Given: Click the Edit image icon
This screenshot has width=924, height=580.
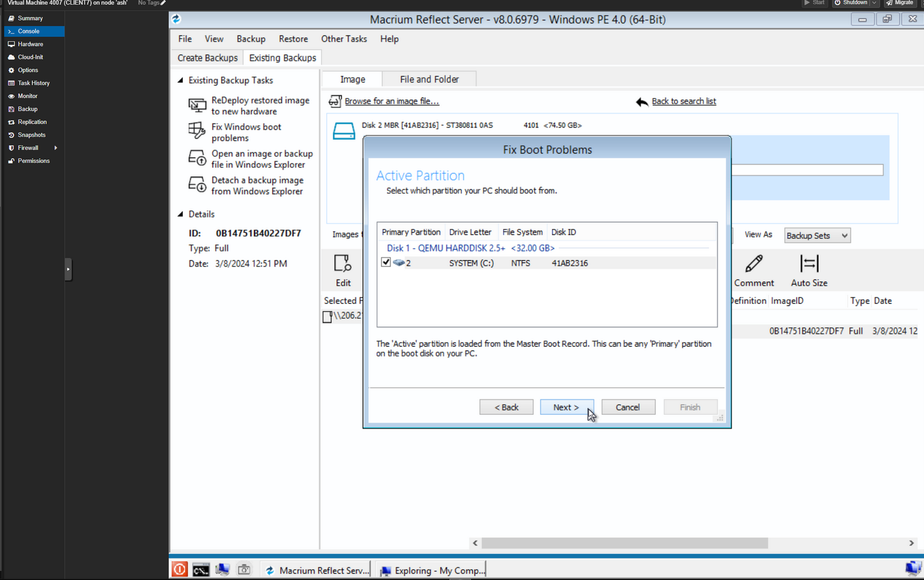Looking at the screenshot, I should tap(343, 263).
